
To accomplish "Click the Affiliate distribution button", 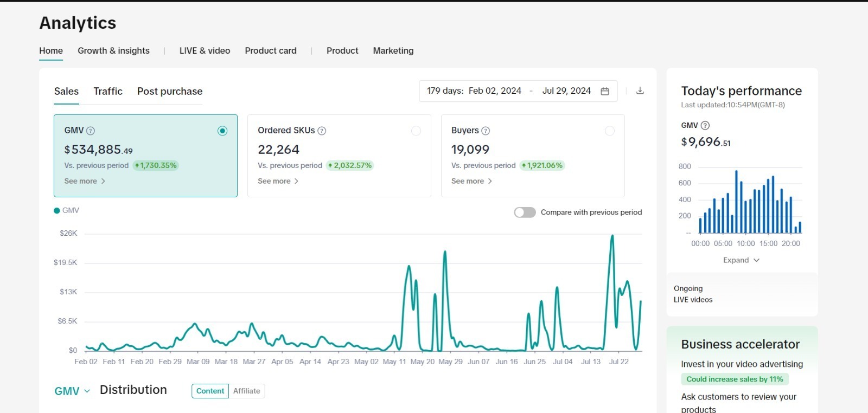I will [247, 391].
